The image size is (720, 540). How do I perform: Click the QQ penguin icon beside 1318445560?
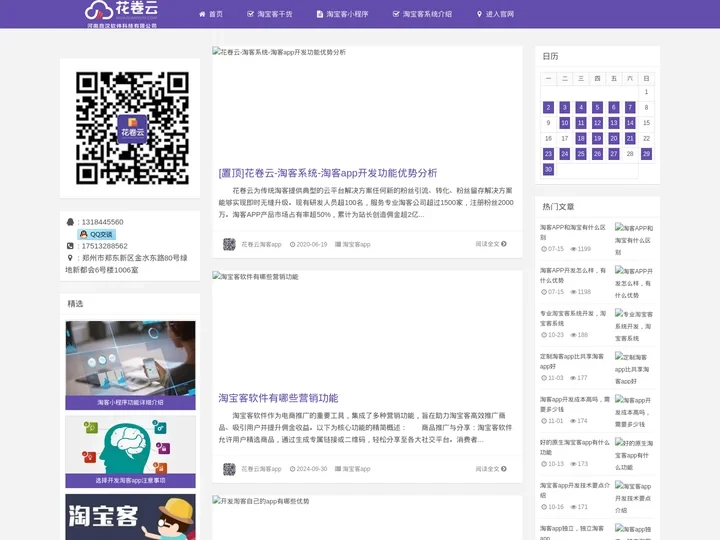tap(70, 222)
